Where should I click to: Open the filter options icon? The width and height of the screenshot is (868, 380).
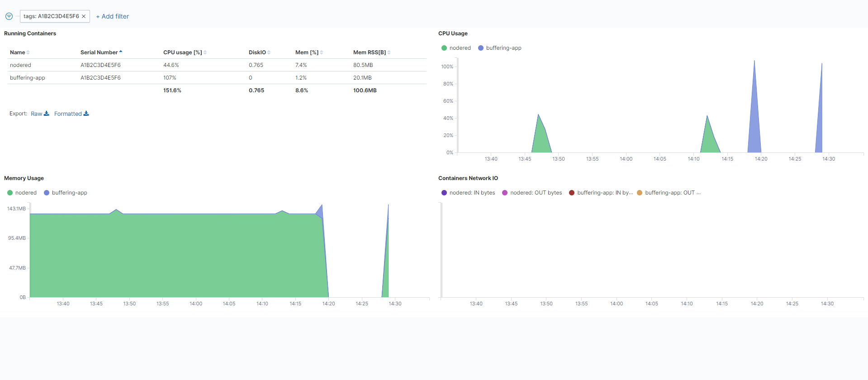(9, 16)
